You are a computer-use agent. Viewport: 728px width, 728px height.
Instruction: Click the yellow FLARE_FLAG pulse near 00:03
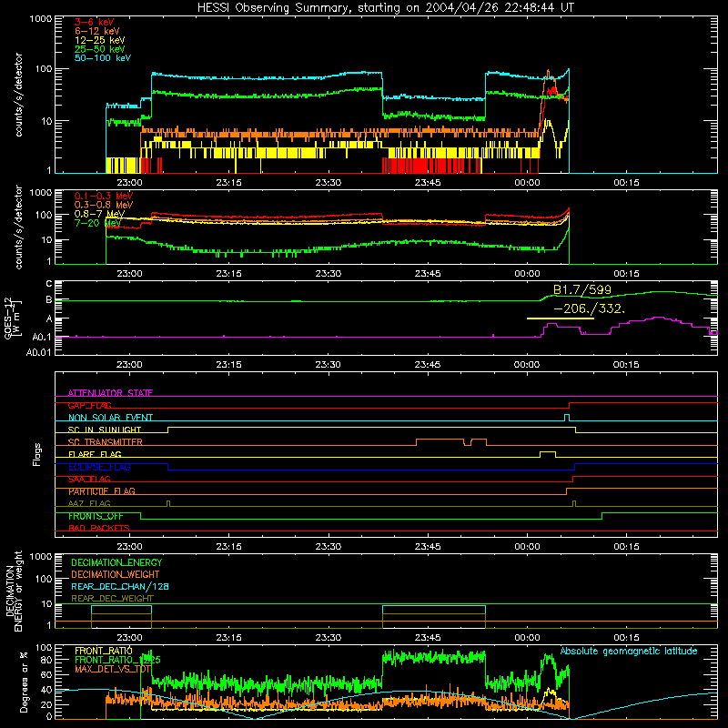coord(548,454)
